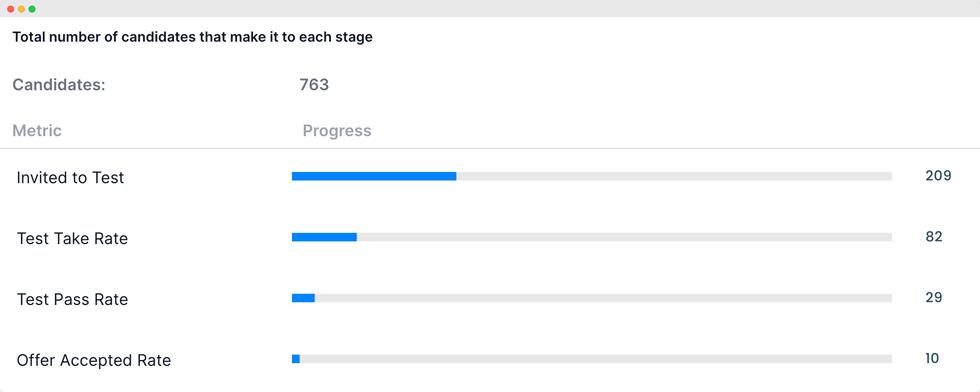Click the red close window button
Image resolution: width=980 pixels, height=392 pixels.
(x=11, y=9)
